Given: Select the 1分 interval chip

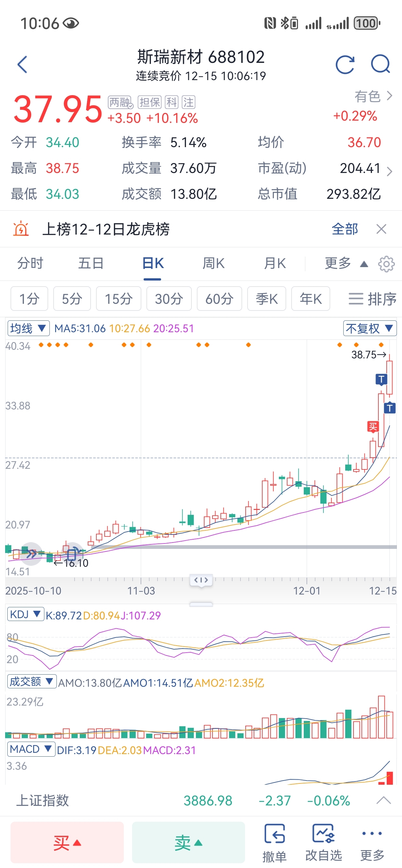Looking at the screenshot, I should 29,299.
